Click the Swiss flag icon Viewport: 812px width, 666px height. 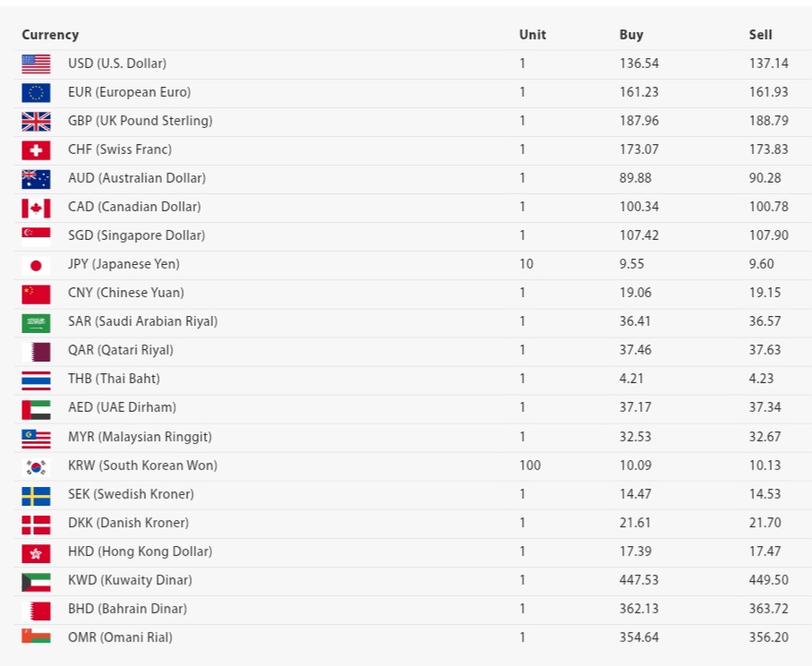click(36, 149)
